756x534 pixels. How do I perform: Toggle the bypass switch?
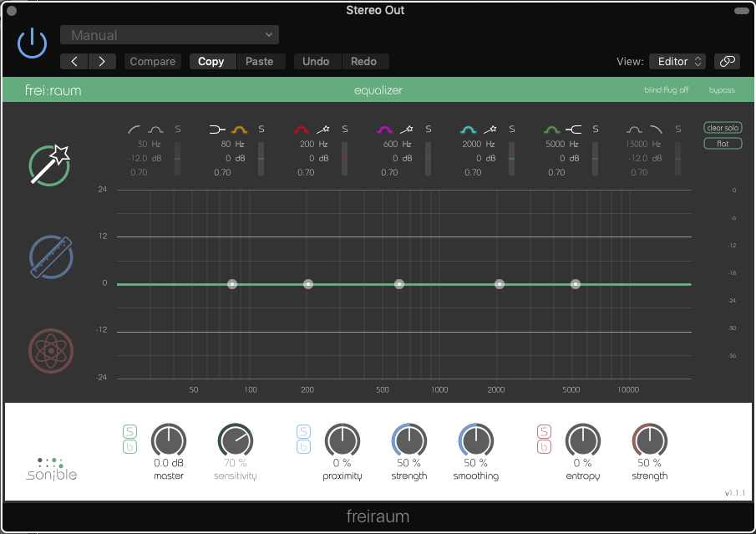tap(722, 89)
